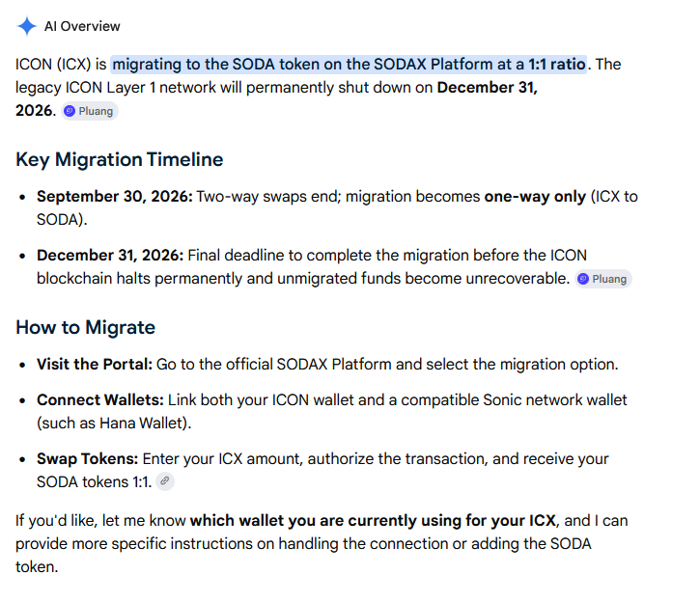Click the Key Migration Timeline heading
The width and height of the screenshot is (700, 602).
coord(119,159)
